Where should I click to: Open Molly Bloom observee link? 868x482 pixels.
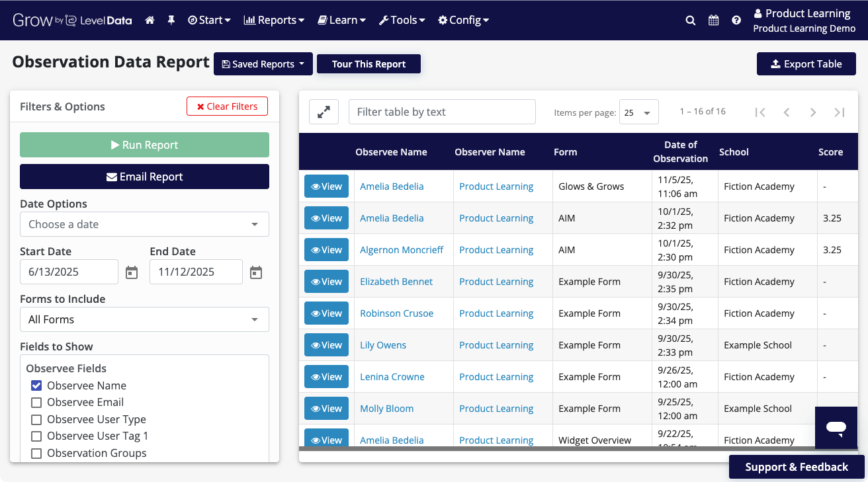386,409
